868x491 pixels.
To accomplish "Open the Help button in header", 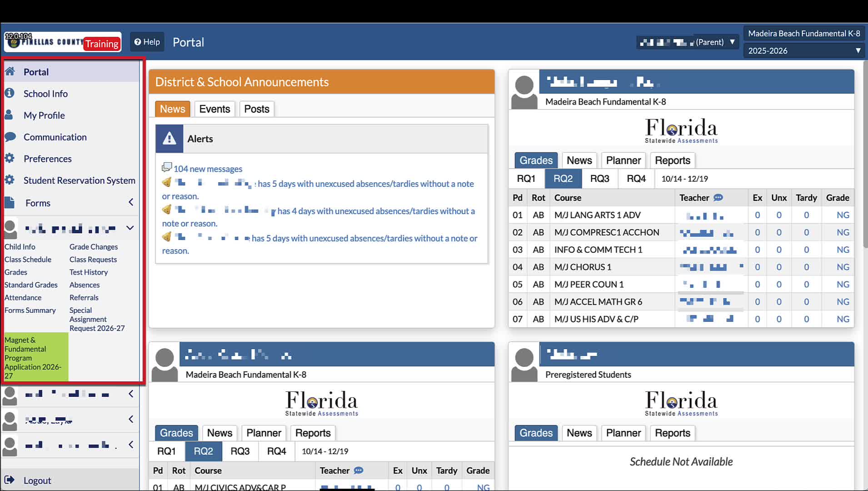I will pyautogui.click(x=147, y=42).
